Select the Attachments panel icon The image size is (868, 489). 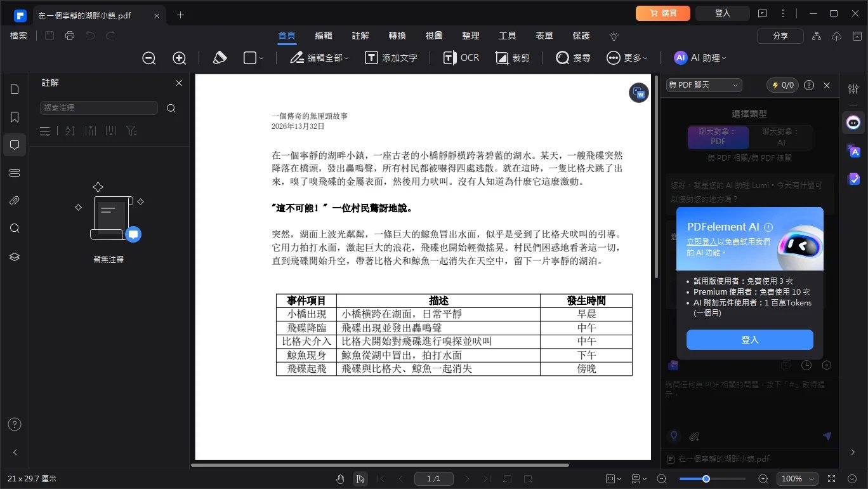tap(15, 200)
